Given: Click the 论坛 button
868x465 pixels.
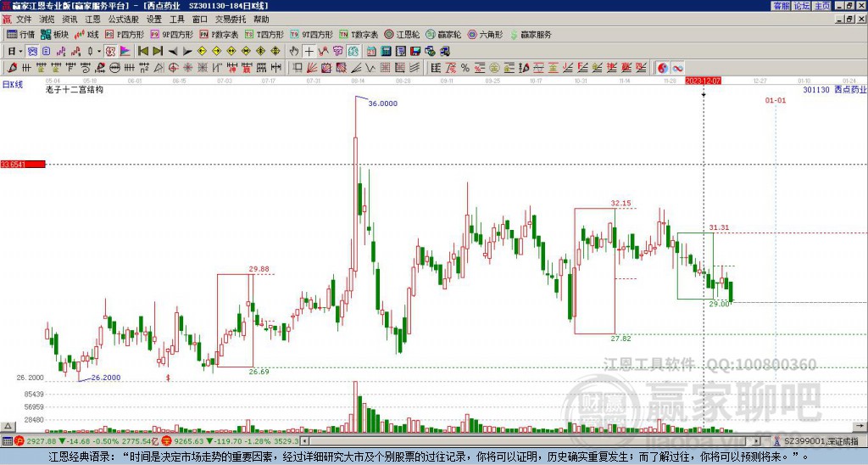Looking at the screenshot, I should pyautogui.click(x=802, y=6).
